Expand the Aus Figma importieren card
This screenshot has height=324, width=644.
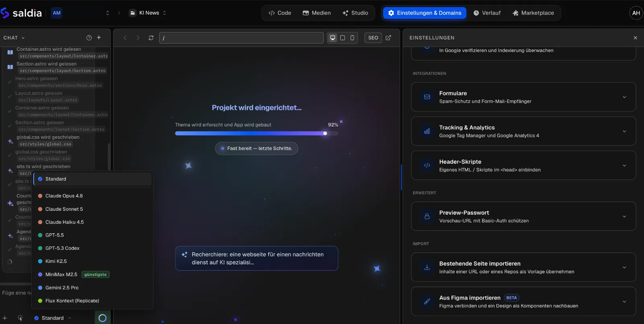[523, 301]
